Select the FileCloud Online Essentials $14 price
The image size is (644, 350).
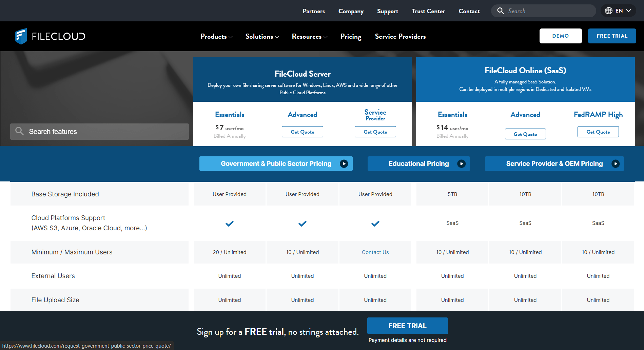(x=452, y=128)
